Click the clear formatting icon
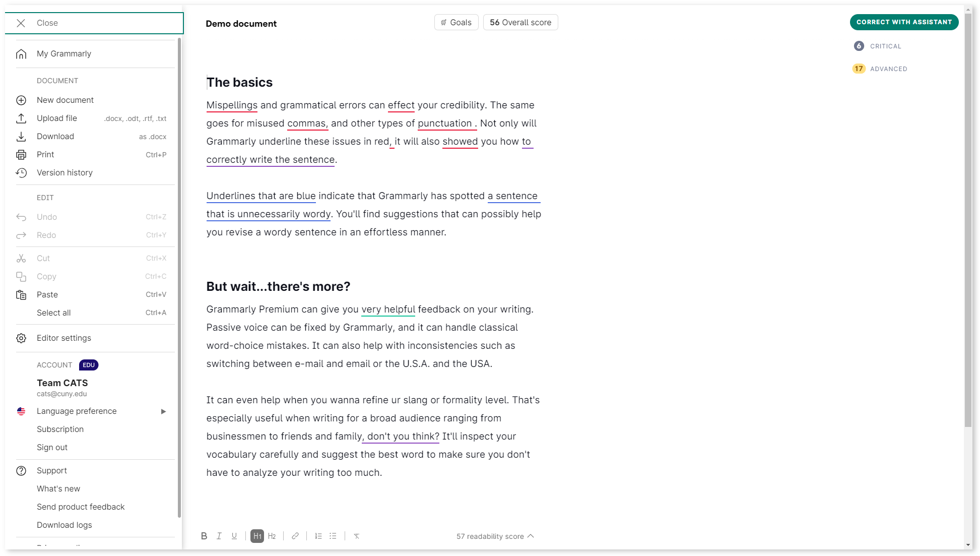The width and height of the screenshot is (980, 556). click(x=356, y=536)
